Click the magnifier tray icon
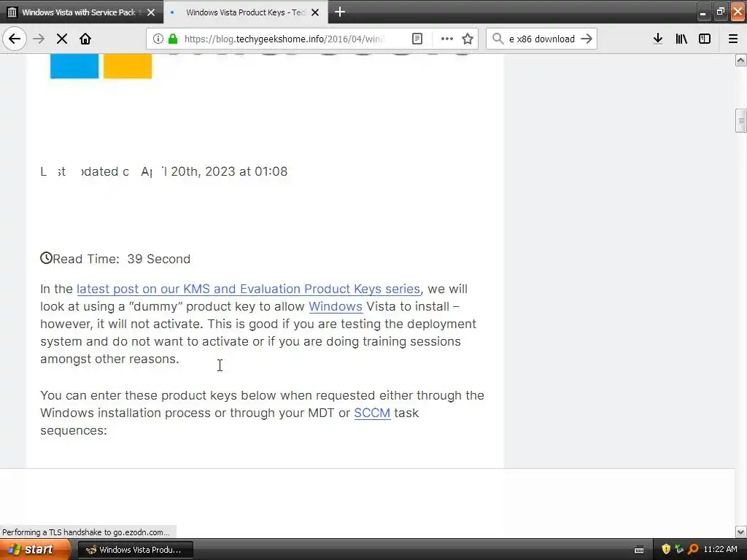Image resolution: width=747 pixels, height=560 pixels. click(693, 550)
